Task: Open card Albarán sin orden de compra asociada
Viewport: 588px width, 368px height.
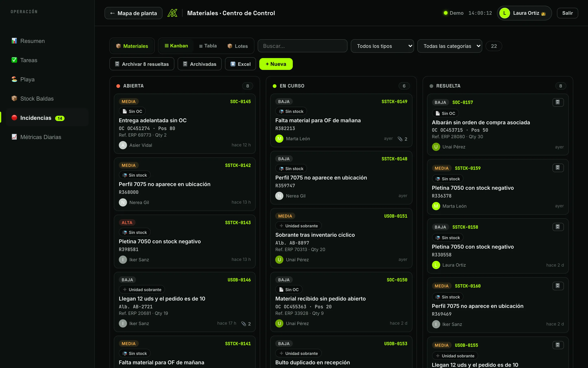Action: [498, 124]
